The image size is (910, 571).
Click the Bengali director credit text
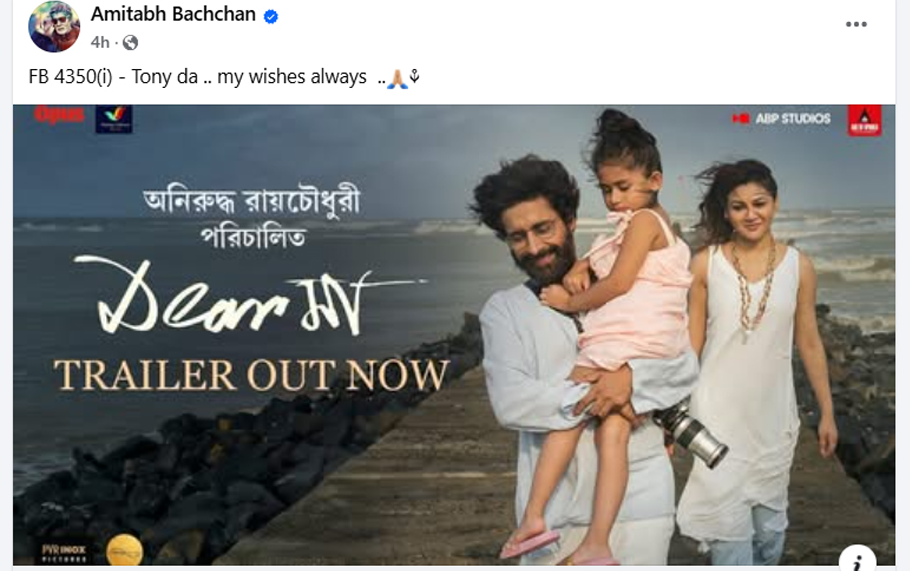(252, 218)
